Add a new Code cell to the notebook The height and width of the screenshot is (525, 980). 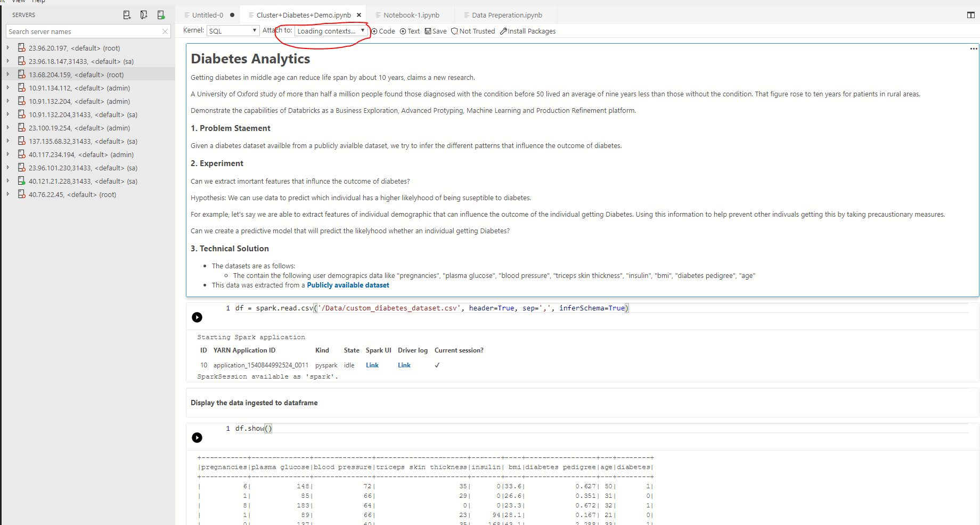(383, 31)
